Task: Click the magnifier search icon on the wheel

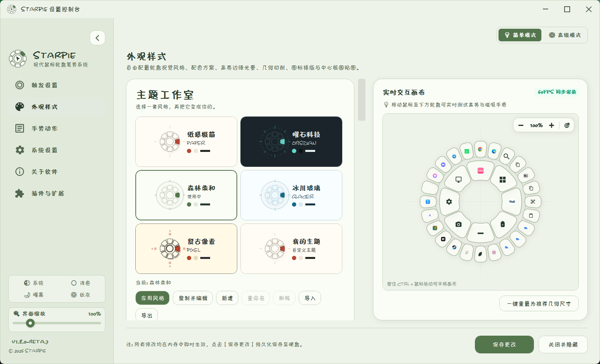Action: [x=506, y=156]
